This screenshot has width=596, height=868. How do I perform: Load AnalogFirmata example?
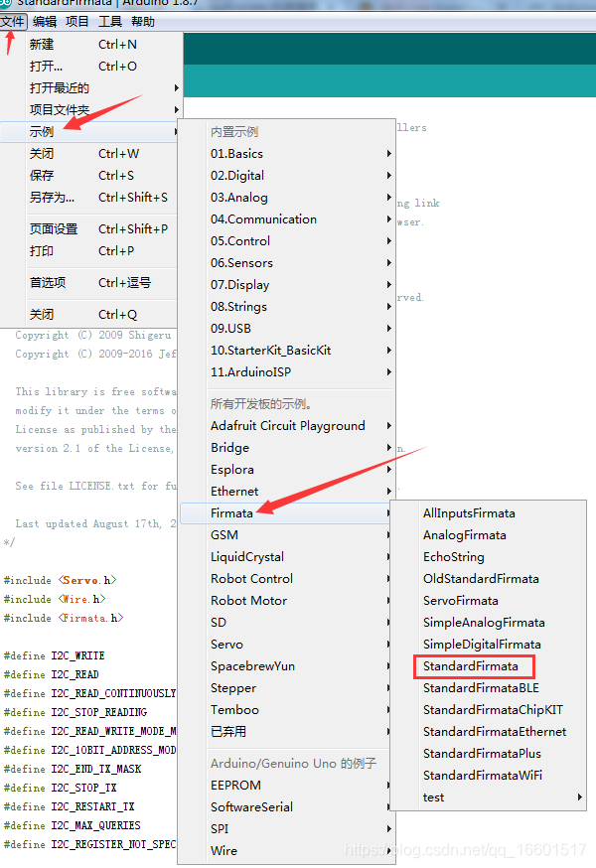coord(488,534)
